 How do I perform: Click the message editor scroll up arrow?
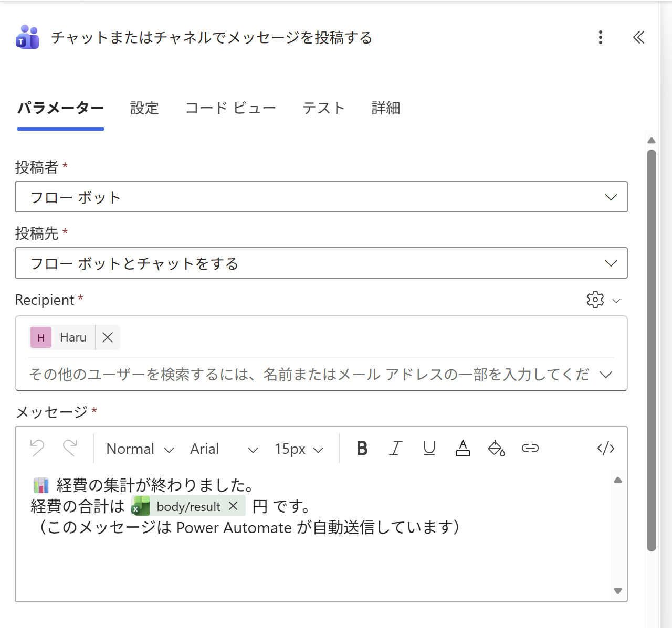tap(618, 480)
